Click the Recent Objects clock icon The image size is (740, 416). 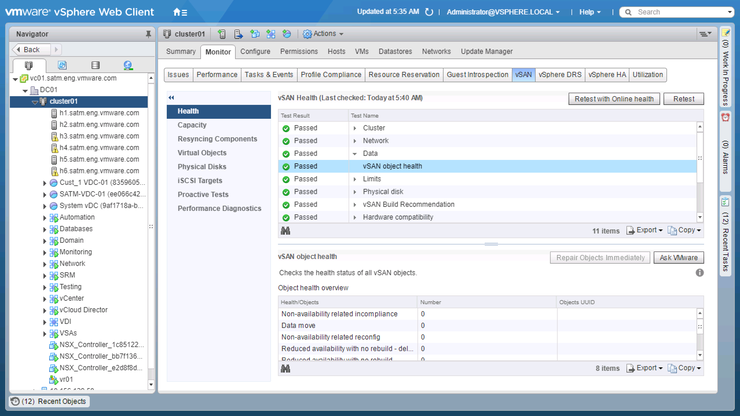coord(15,401)
